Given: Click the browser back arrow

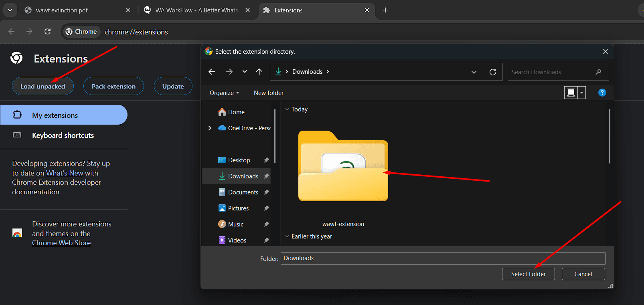Looking at the screenshot, I should point(12,32).
